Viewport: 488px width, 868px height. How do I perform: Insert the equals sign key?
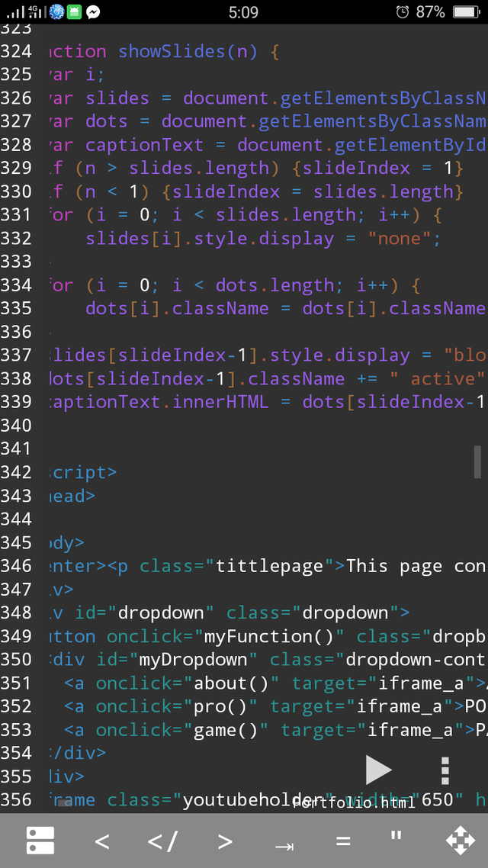tap(343, 841)
